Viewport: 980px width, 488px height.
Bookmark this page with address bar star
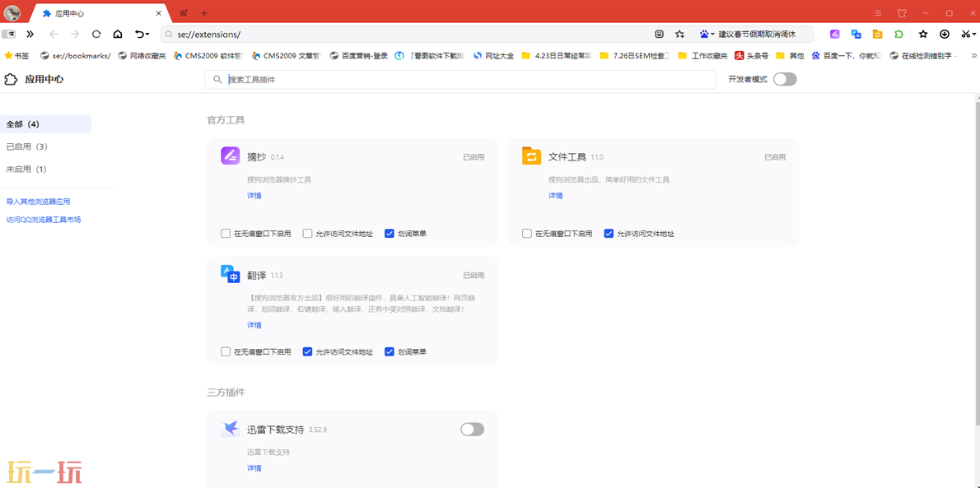(x=679, y=35)
